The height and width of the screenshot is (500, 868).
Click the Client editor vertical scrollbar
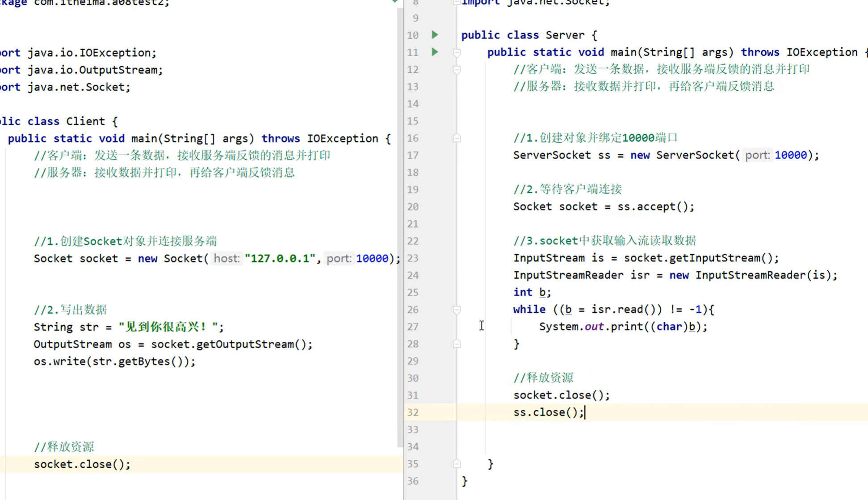click(399, 223)
